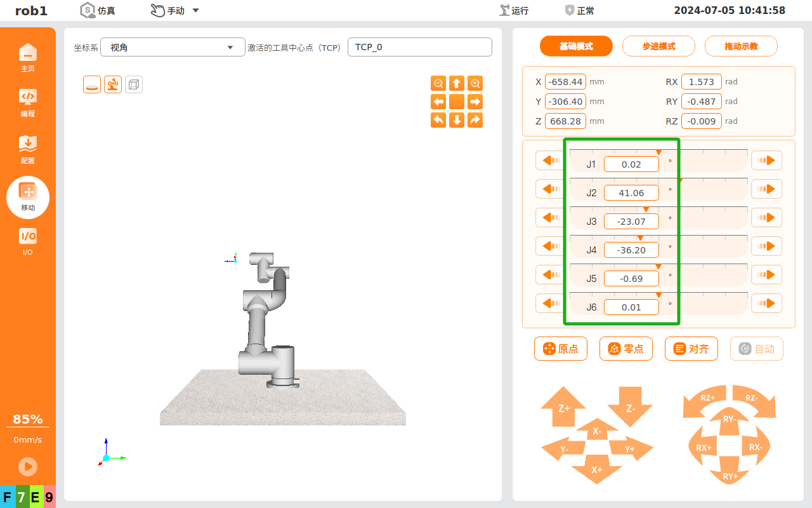Increase joint J3 with right arrow
Image resolution: width=812 pixels, height=508 pixels.
[766, 218]
